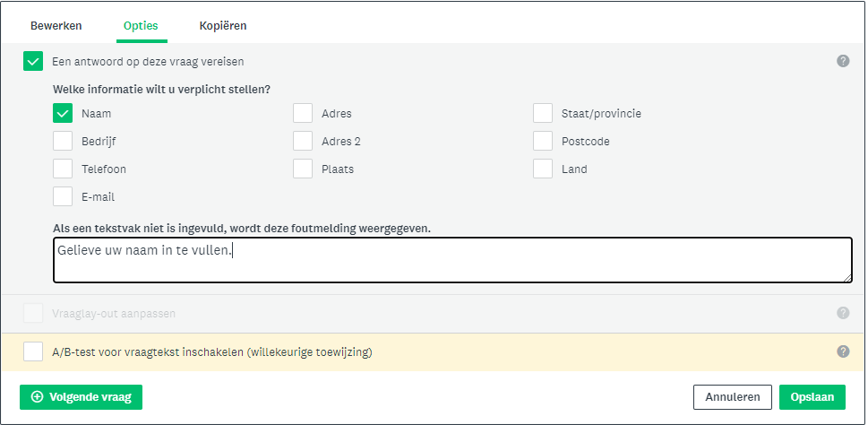Check the Staat/provincie checkbox
The width and height of the screenshot is (868, 425).
tap(543, 113)
